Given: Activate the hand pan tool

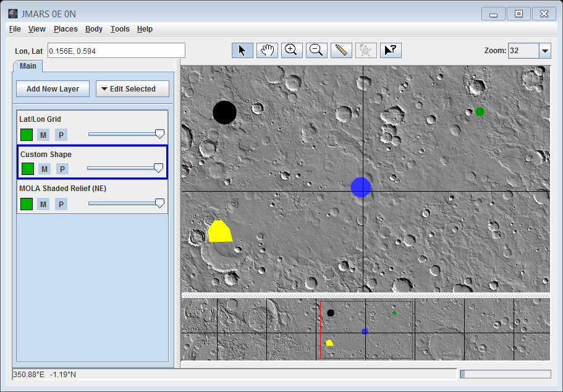Looking at the screenshot, I should (267, 51).
